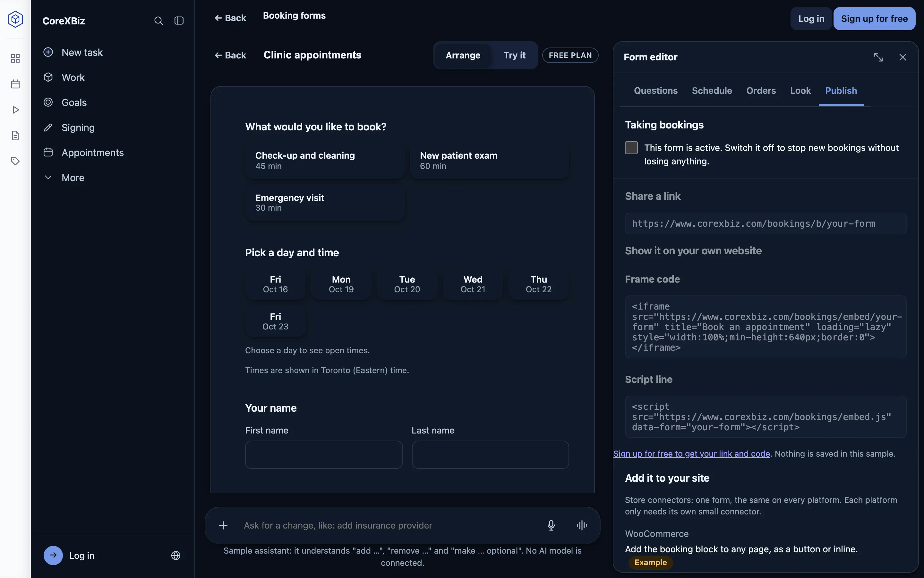The height and width of the screenshot is (578, 924).
Task: Open the grid dashboard icon in the rail
Action: (x=15, y=58)
